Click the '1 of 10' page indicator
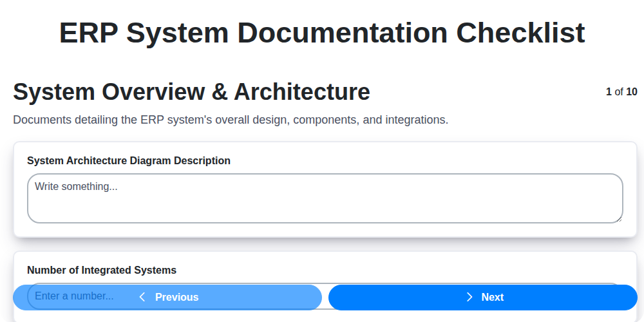 click(x=621, y=91)
